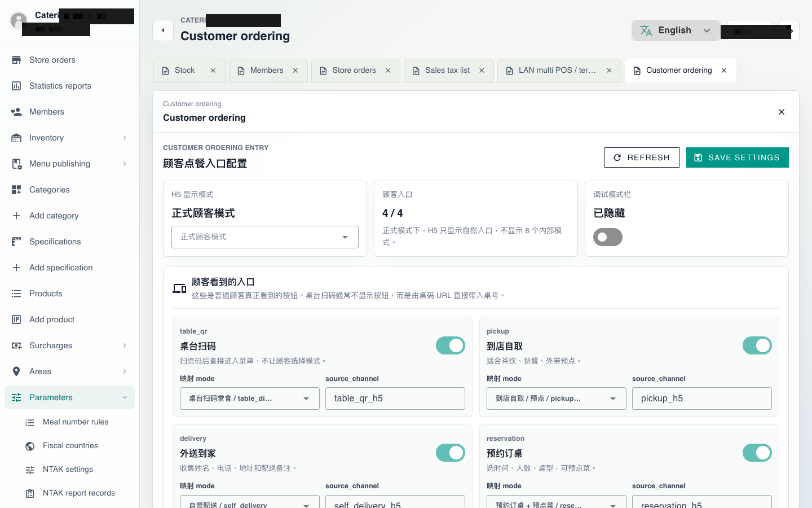Click the table_qr source_channel input field
812x508 pixels.
pyautogui.click(x=395, y=398)
